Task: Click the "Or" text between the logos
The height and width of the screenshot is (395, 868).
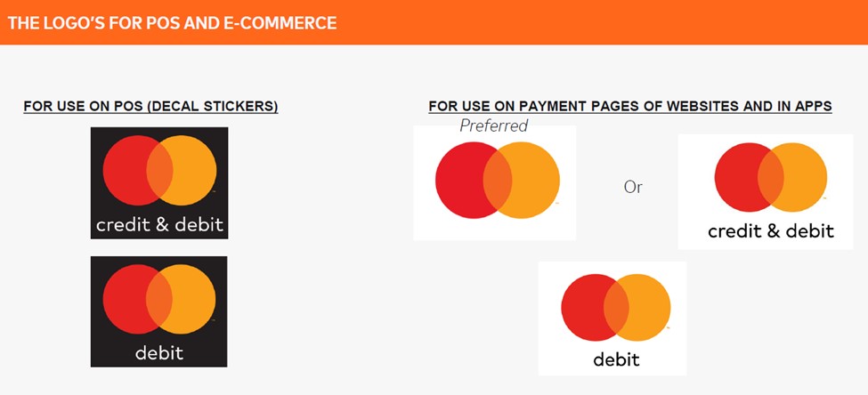Action: point(633,188)
